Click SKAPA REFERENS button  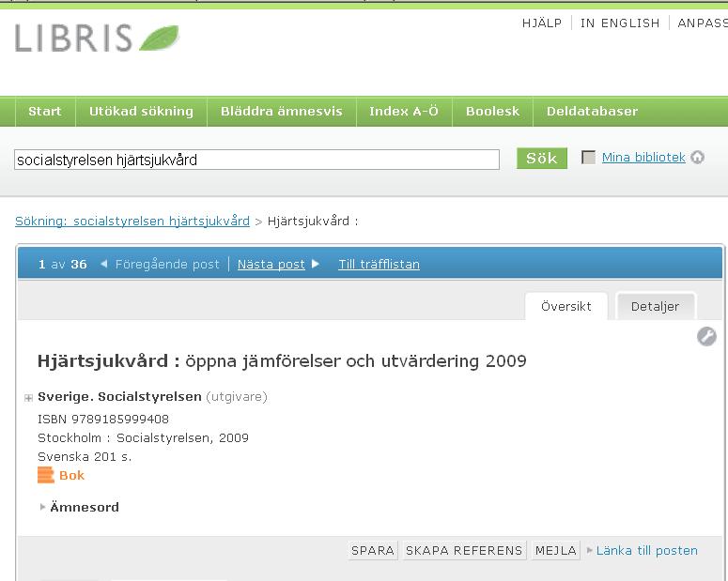point(464,550)
